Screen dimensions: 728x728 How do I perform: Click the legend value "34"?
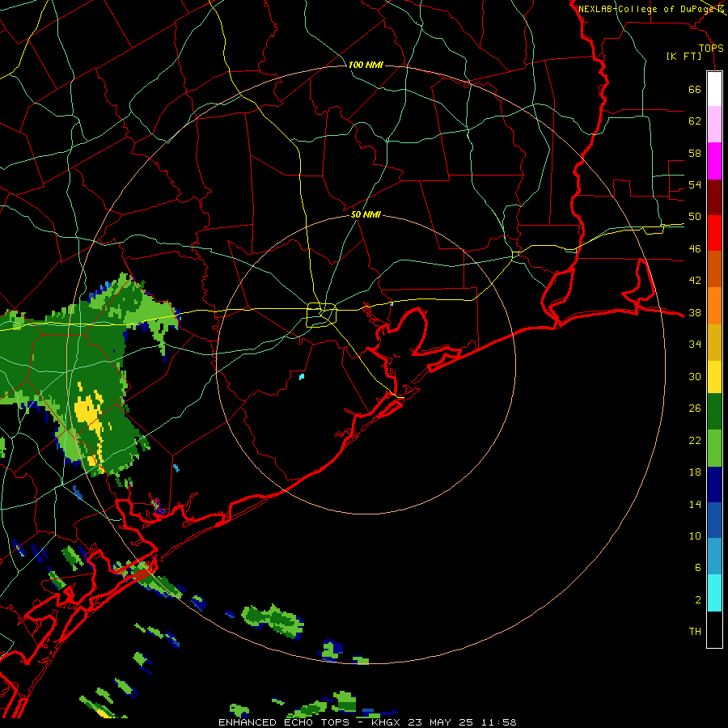(x=695, y=344)
